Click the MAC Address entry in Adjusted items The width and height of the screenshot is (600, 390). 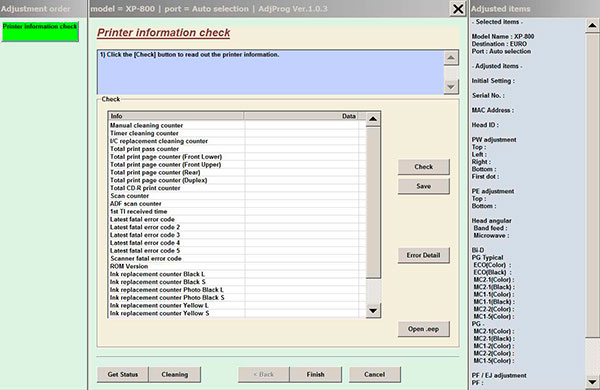[493, 110]
